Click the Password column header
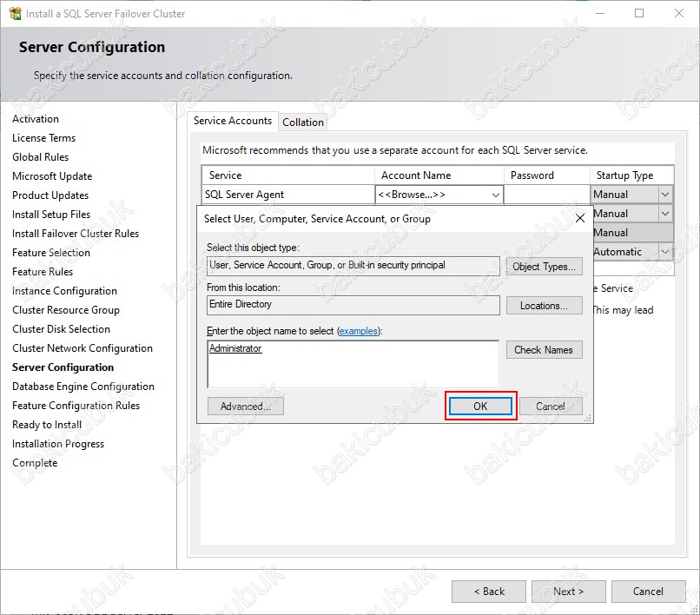This screenshot has height=615, width=700. pos(547,175)
